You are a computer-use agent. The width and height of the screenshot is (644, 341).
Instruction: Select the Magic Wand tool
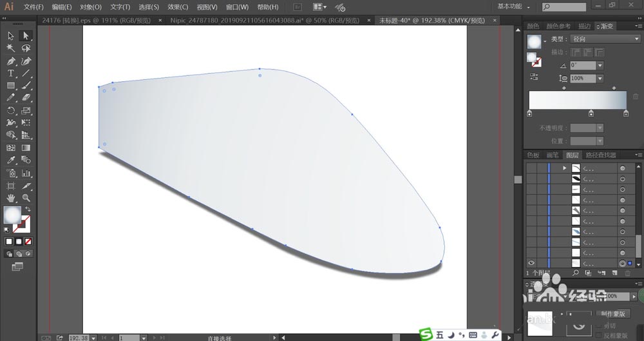(11, 48)
